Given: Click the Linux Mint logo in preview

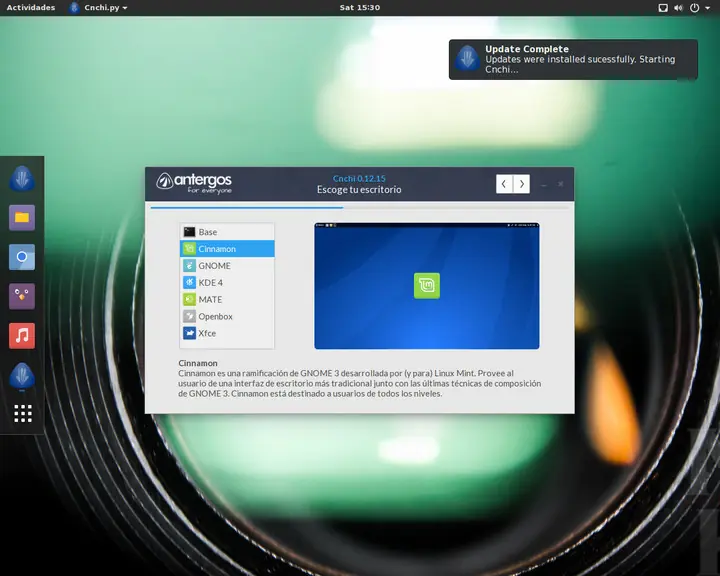Looking at the screenshot, I should pyautogui.click(x=427, y=286).
